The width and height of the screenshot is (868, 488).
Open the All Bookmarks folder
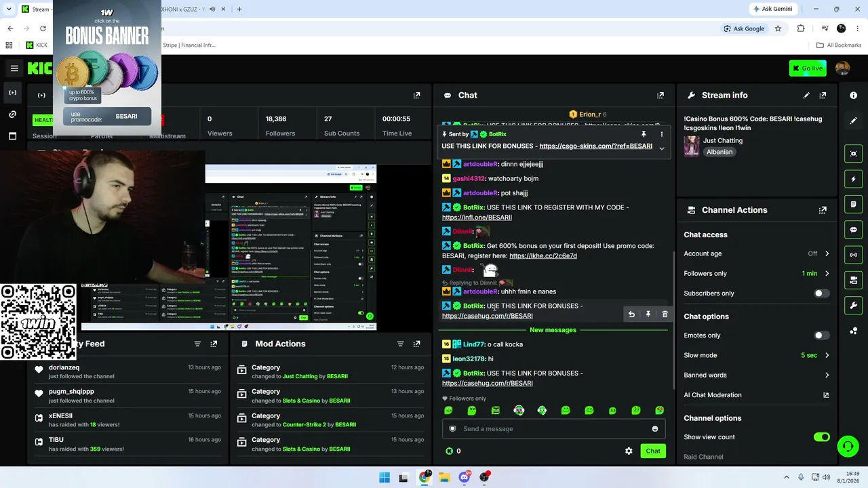tap(839, 45)
